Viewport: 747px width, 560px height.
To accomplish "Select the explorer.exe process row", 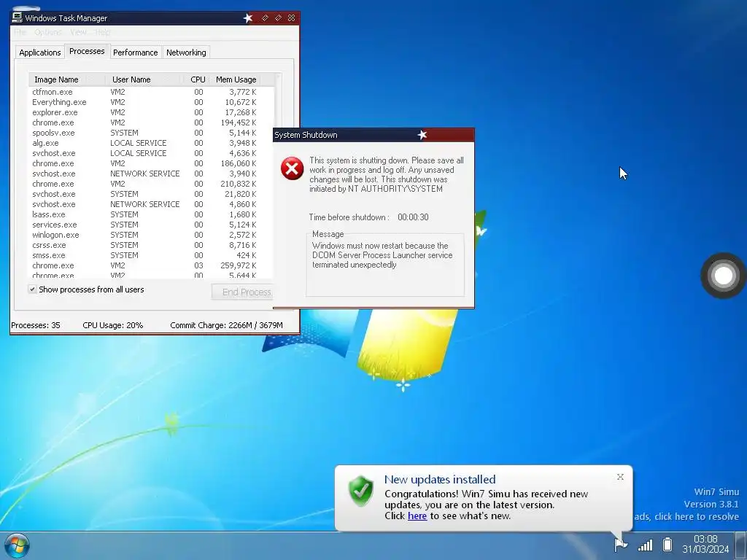I will pos(151,112).
